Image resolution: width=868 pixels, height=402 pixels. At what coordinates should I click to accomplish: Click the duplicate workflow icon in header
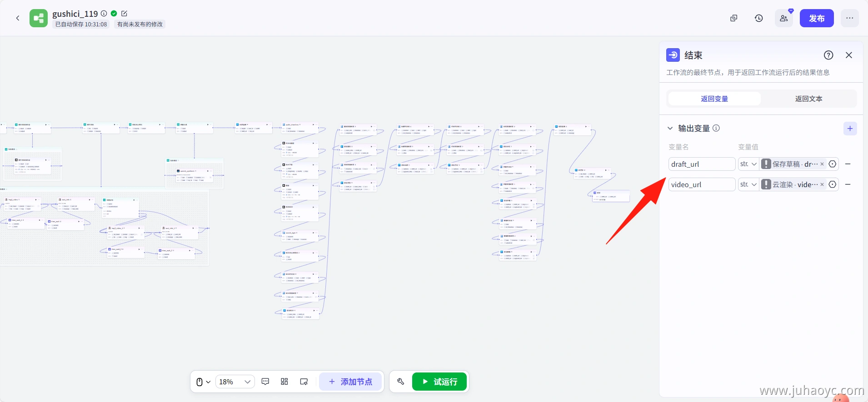coord(733,18)
